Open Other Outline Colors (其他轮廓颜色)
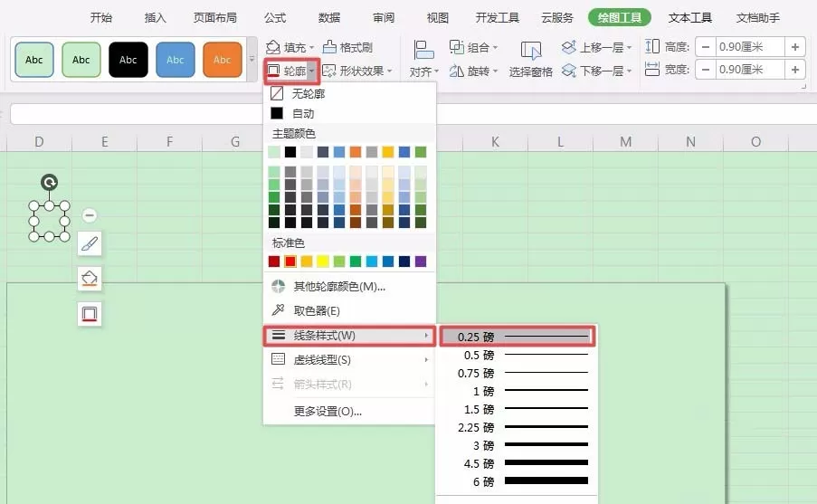Viewport: 817px width, 504px height. pyautogui.click(x=349, y=286)
